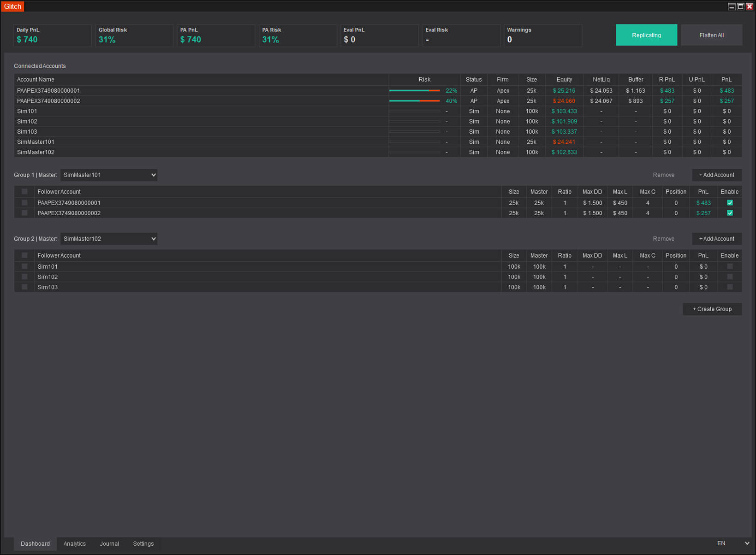Viewport: 756px width, 555px height.
Task: Go to the Settings tab
Action: click(143, 544)
